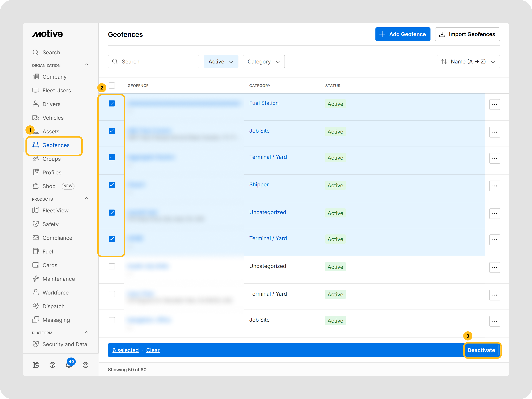This screenshot has width=532, height=399.
Task: Click the Clear selection link
Action: pos(153,350)
